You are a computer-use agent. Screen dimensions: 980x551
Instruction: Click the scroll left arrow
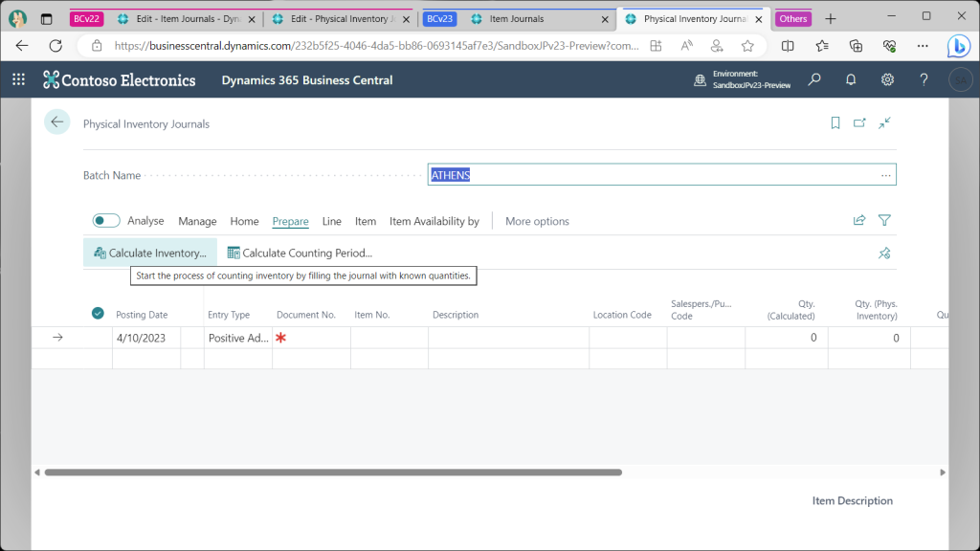pos(37,473)
